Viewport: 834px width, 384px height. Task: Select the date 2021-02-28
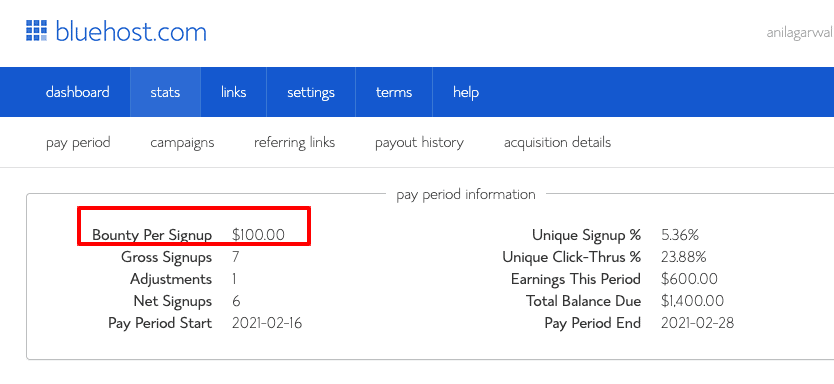697,323
